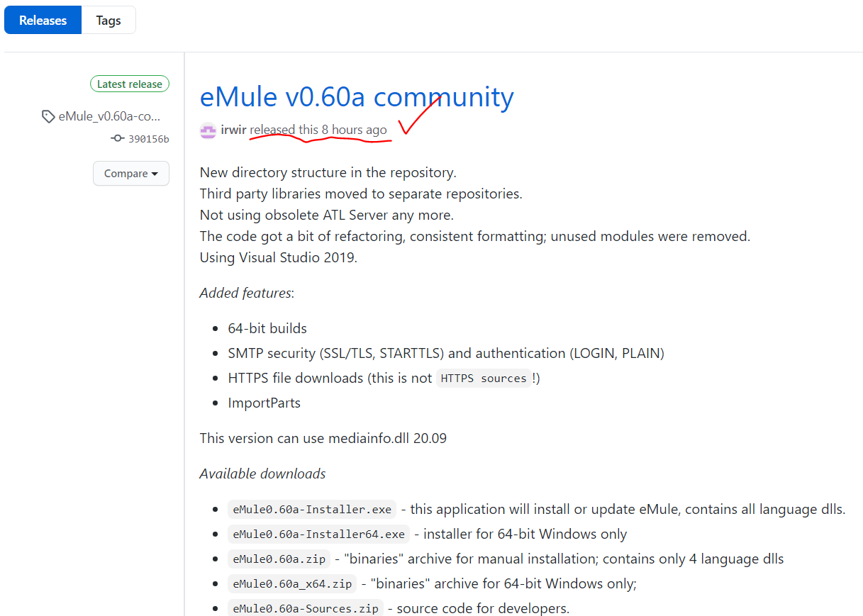Open the eMule_v0.60a-co... tag link
This screenshot has width=863, height=616.
[110, 116]
